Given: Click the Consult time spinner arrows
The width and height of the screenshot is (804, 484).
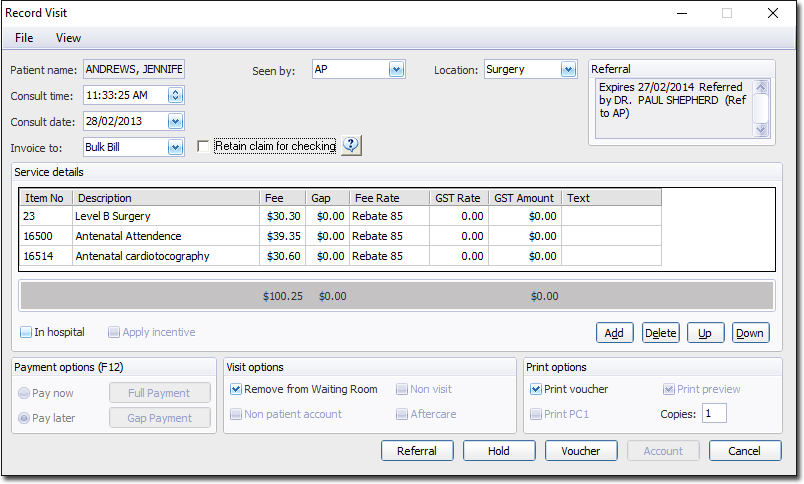Looking at the screenshot, I should 176,96.
